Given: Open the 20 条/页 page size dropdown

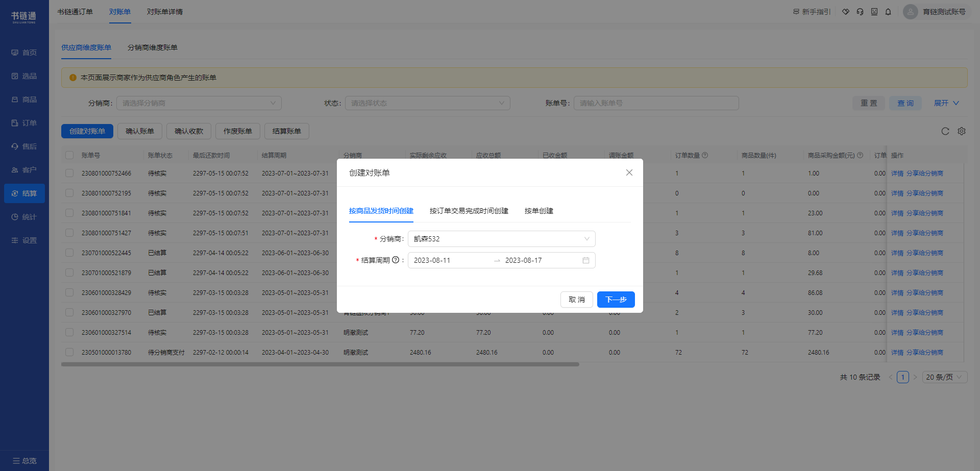Looking at the screenshot, I should point(944,377).
